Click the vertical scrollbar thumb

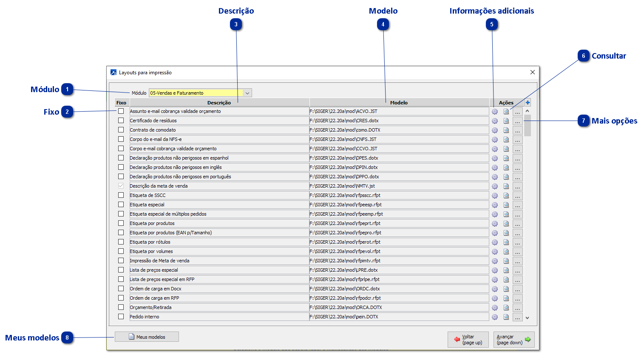(x=528, y=125)
